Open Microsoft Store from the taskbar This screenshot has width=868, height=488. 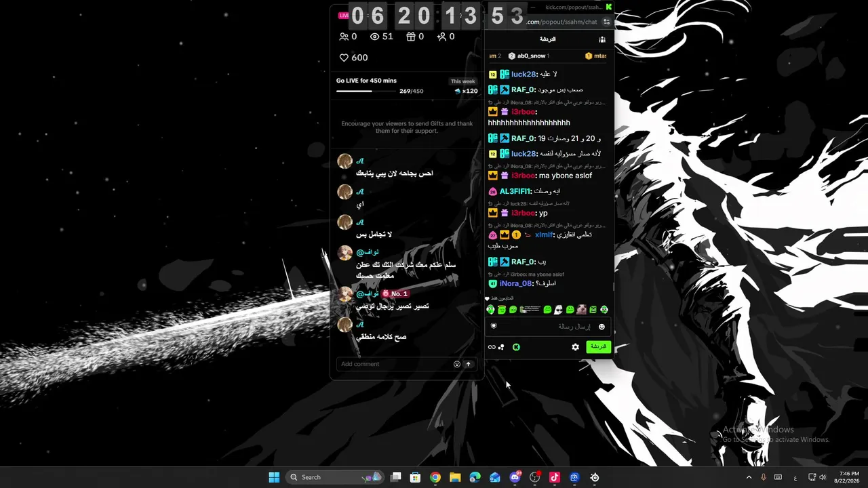pos(416,477)
